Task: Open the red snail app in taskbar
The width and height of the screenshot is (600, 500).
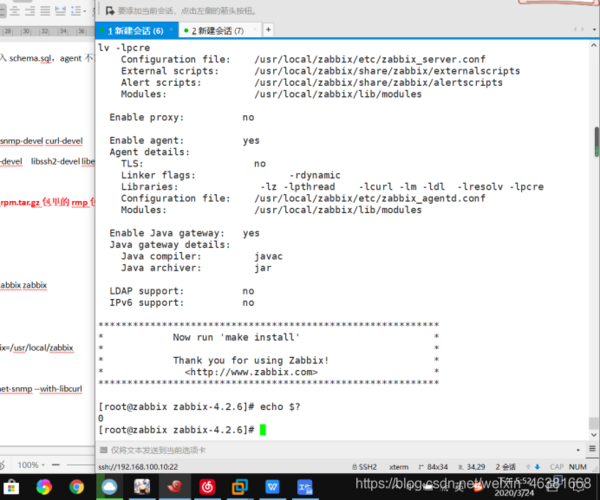Action: (174, 487)
